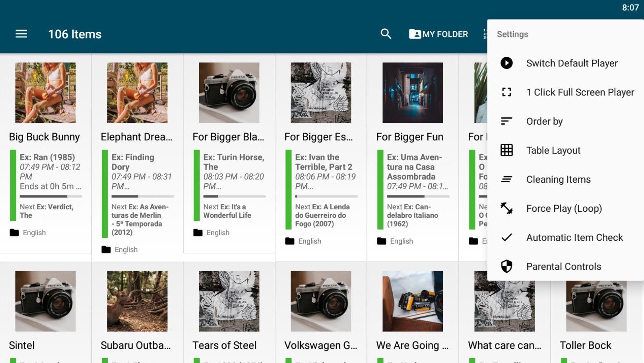Open the For Bigger Fun alley thumbnail
The width and height of the screenshot is (644, 363).
[413, 92]
